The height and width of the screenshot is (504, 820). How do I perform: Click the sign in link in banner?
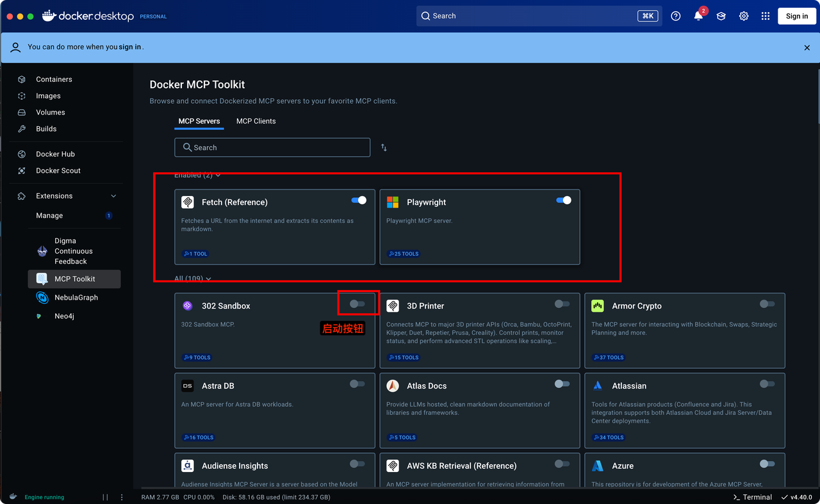(130, 47)
